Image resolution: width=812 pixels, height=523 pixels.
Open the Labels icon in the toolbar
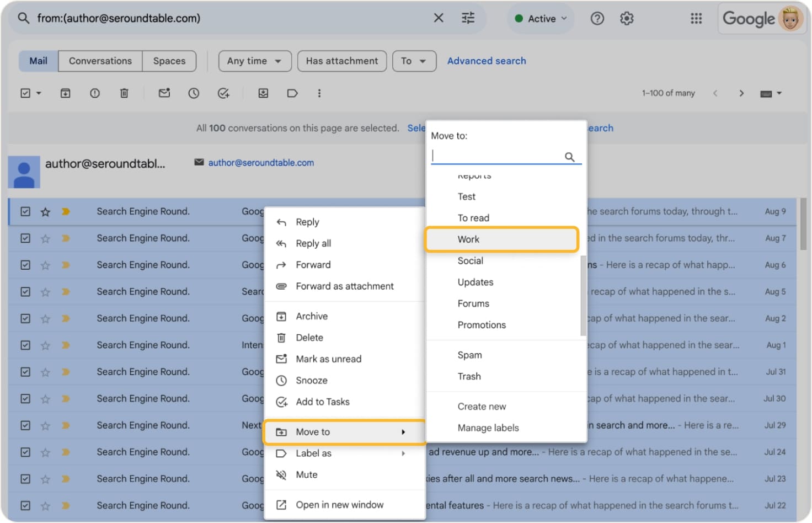click(292, 93)
